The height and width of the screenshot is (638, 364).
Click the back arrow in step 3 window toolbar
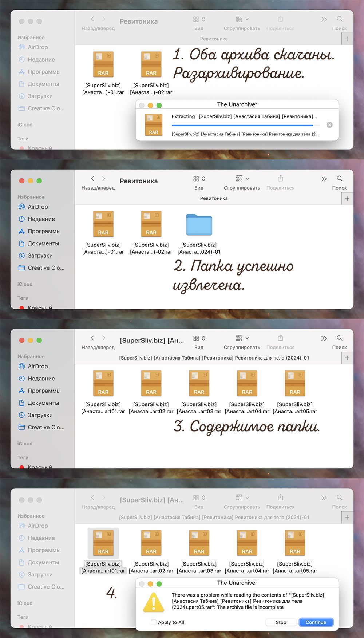pyautogui.click(x=92, y=338)
